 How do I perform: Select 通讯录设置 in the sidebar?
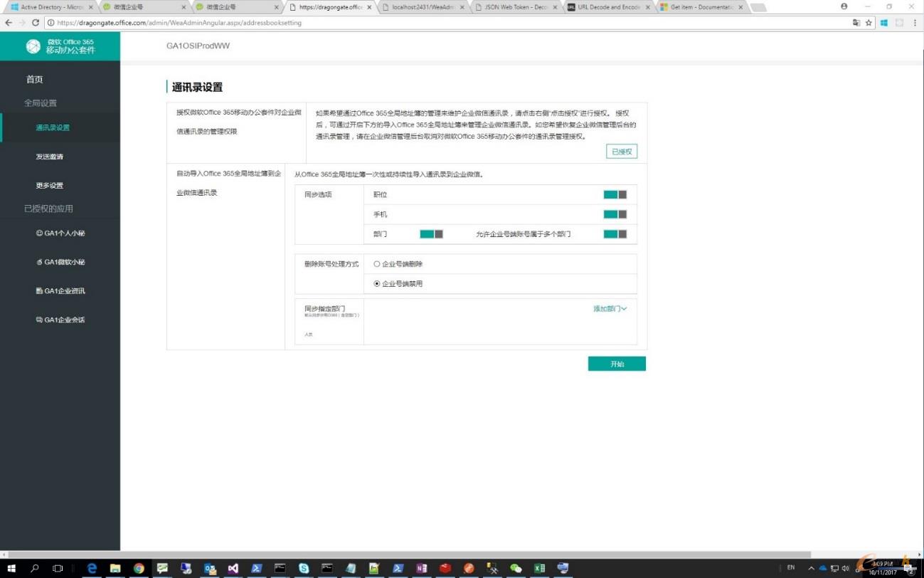pos(53,128)
